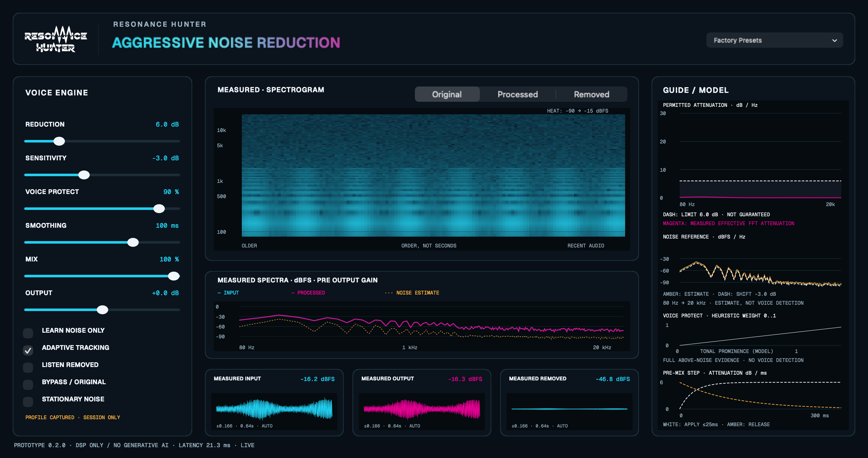868x458 pixels.
Task: Click the Guide / Model panel heading
Action: coord(696,90)
